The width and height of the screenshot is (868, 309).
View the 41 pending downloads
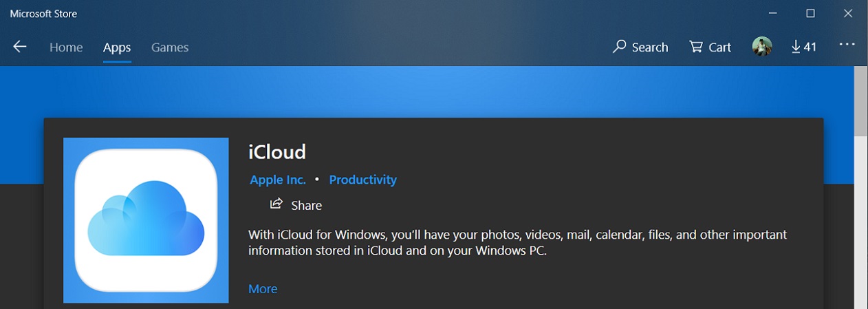click(x=803, y=47)
